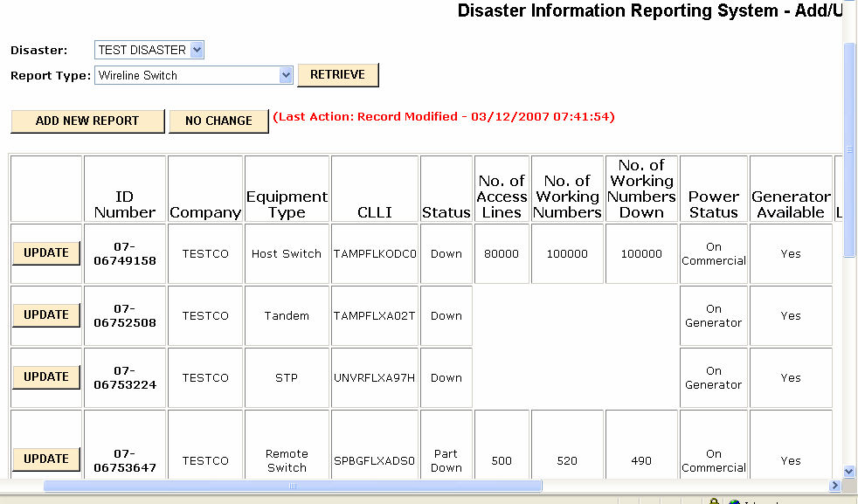Click the Power Status column header
This screenshot has height=504, width=858.
pos(714,189)
